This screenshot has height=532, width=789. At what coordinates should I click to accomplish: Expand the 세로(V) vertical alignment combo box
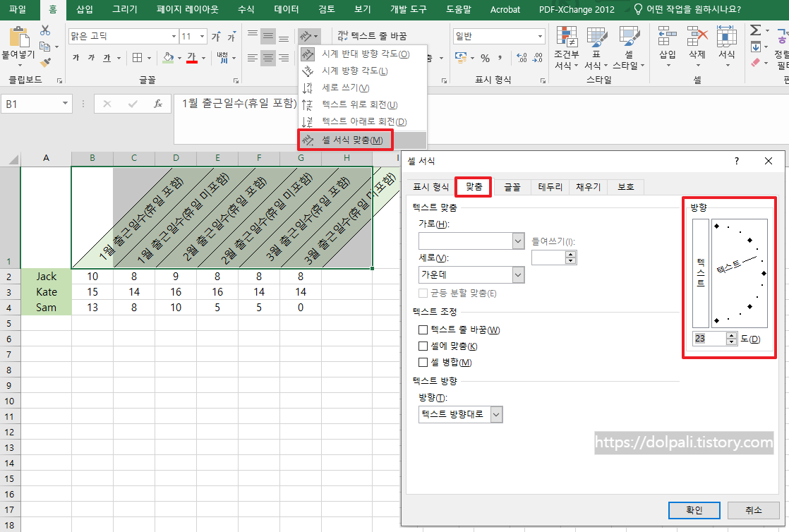pyautogui.click(x=518, y=274)
